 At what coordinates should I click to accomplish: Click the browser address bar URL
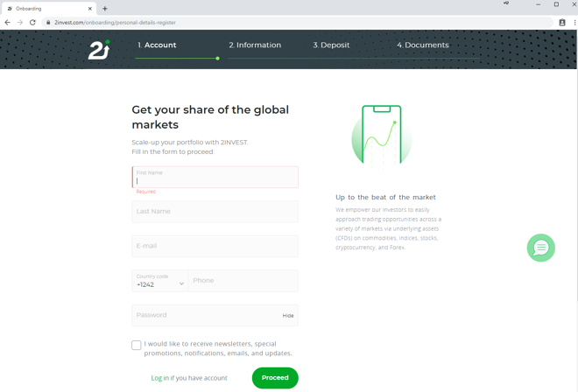[115, 23]
